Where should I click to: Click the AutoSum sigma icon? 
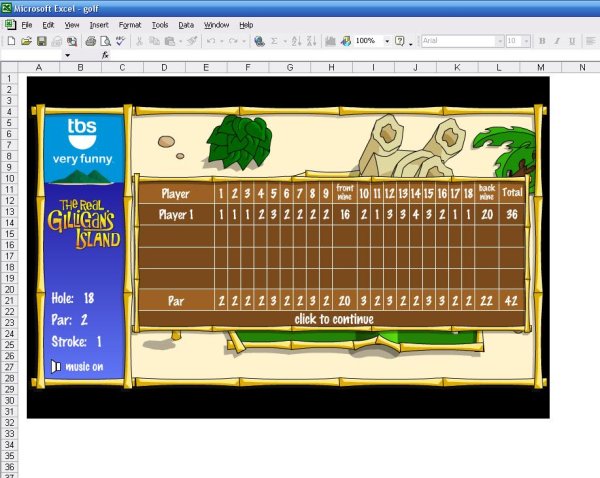(274, 41)
